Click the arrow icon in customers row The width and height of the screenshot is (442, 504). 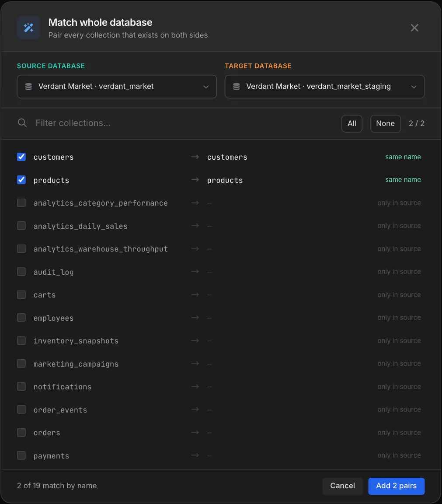pos(195,157)
